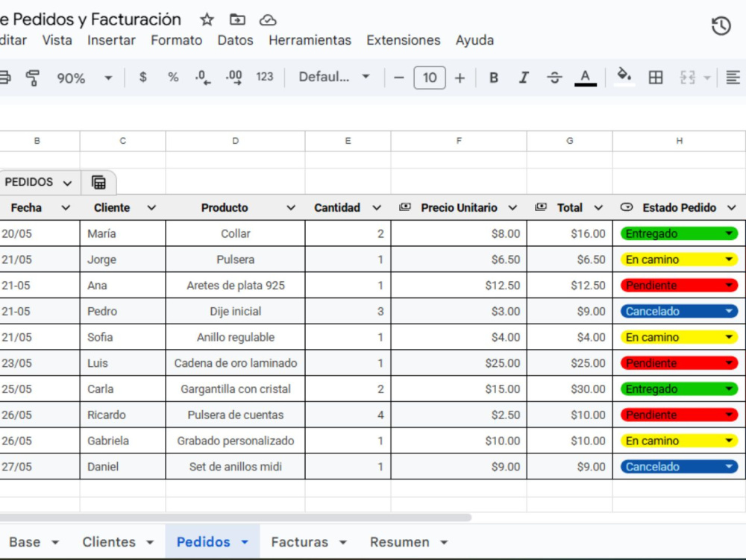Click currency type icon beside Total
This screenshot has width=746, height=560.
click(x=541, y=207)
